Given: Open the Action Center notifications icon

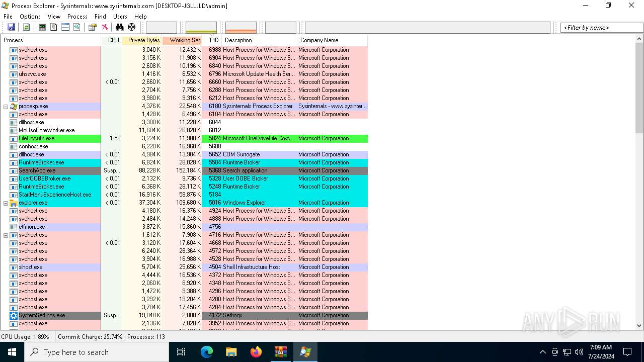Looking at the screenshot, I should 627,352.
